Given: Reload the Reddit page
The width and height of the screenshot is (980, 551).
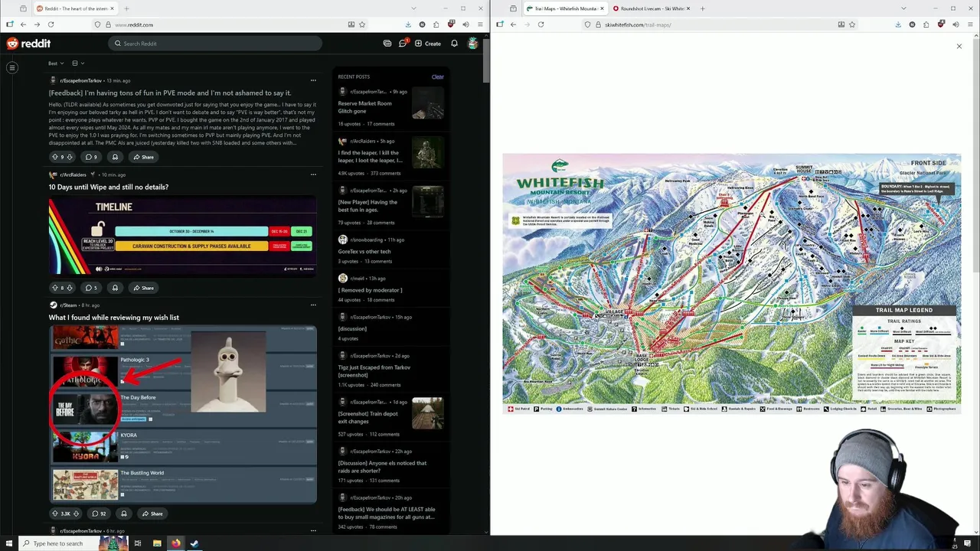Looking at the screenshot, I should pos(51,24).
